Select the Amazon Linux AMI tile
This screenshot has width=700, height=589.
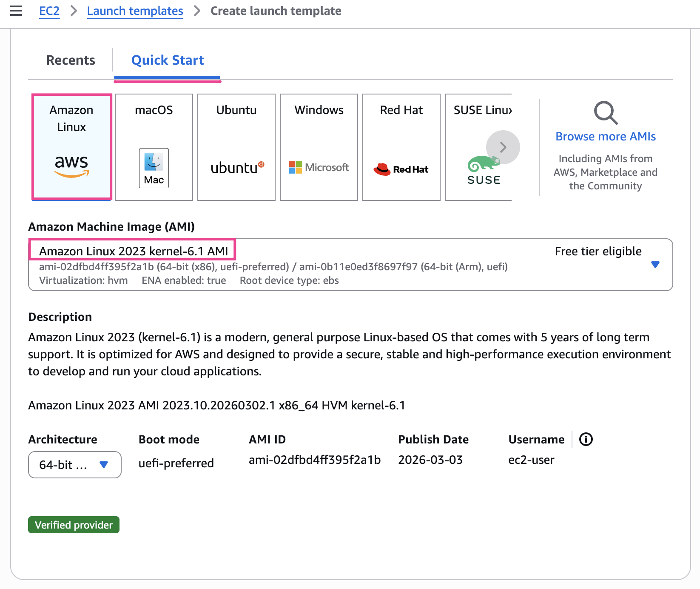pyautogui.click(x=71, y=147)
